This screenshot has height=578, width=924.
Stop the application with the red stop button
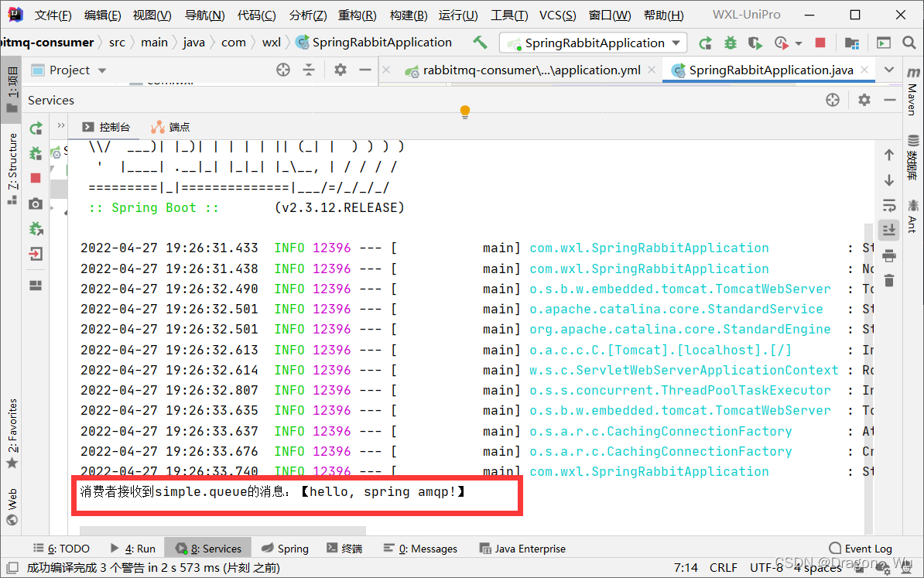click(820, 43)
